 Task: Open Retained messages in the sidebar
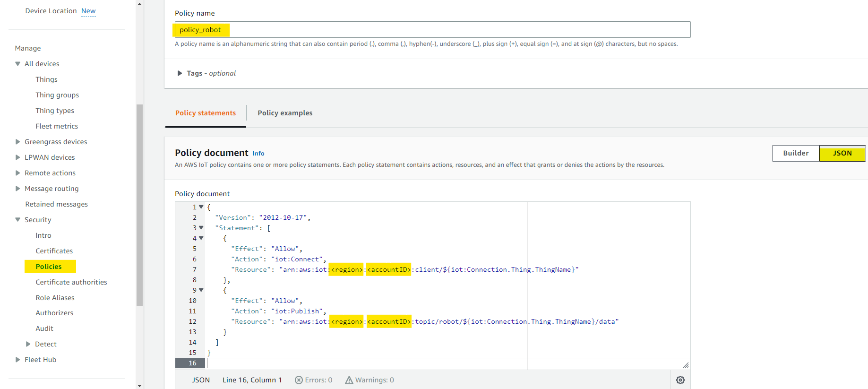coord(57,204)
